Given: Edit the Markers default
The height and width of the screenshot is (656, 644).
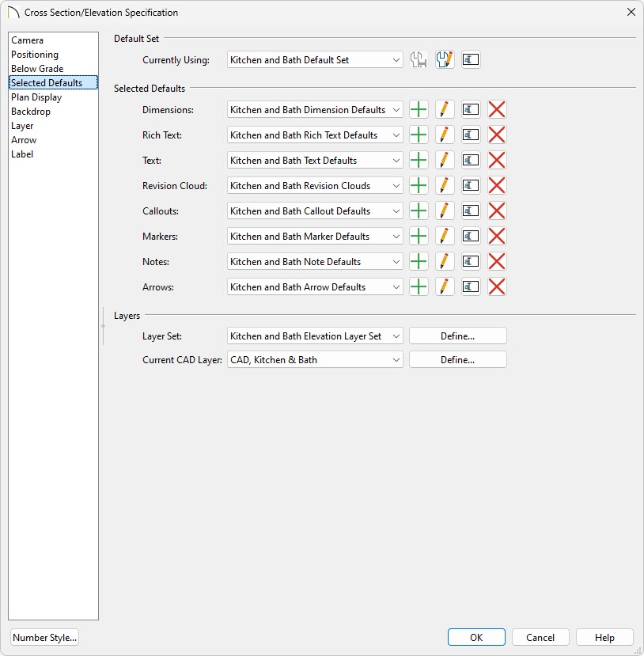Looking at the screenshot, I should 445,237.
